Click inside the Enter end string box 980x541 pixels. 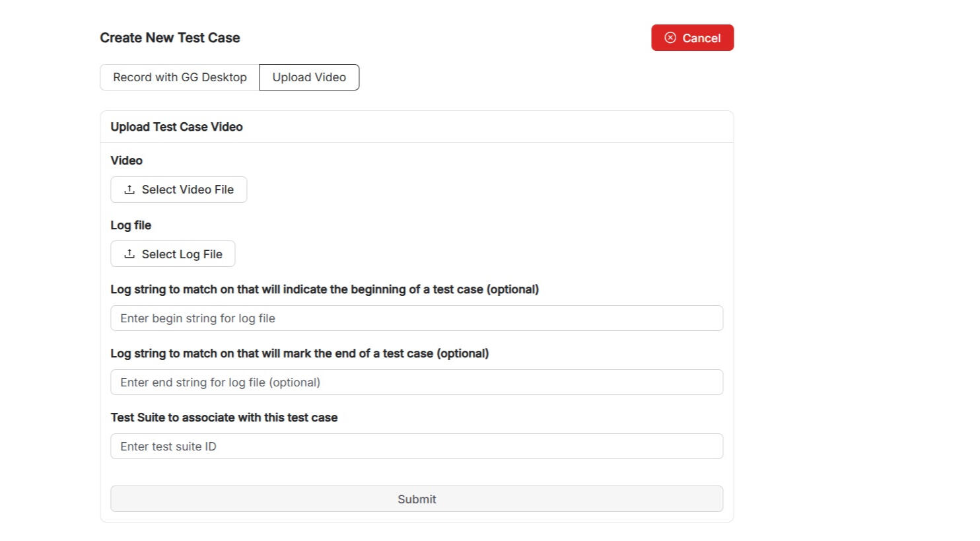click(x=416, y=382)
